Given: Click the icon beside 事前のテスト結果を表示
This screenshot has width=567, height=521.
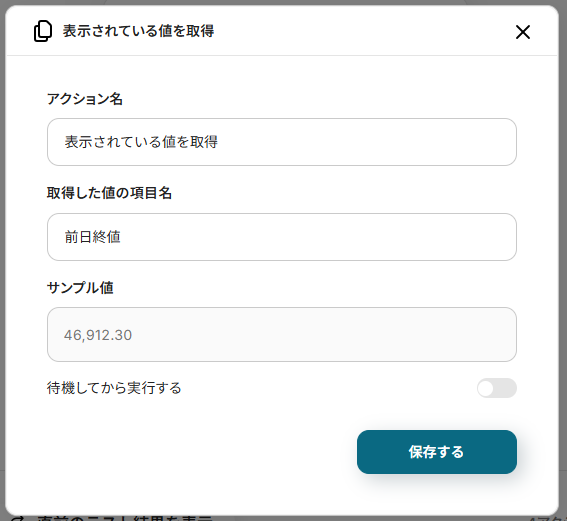Looking at the screenshot, I should coord(17,519).
